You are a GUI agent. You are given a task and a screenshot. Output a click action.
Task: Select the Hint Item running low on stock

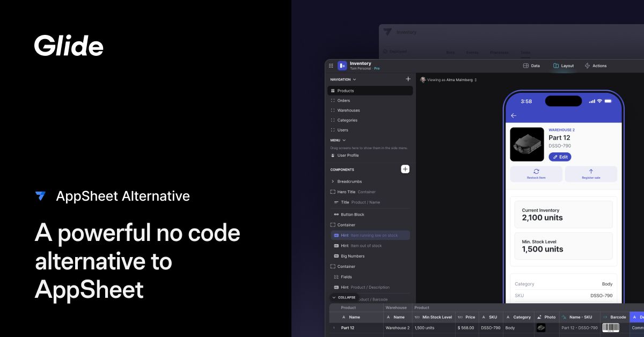(x=370, y=235)
